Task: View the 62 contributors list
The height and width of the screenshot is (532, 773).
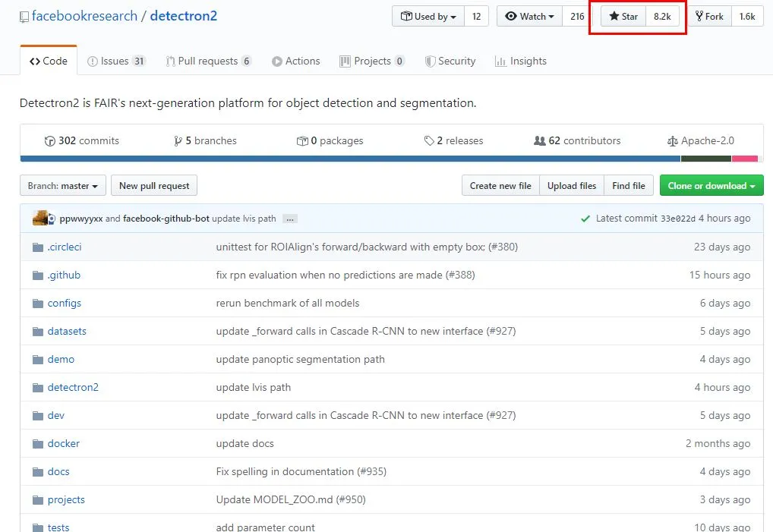Action: [577, 141]
